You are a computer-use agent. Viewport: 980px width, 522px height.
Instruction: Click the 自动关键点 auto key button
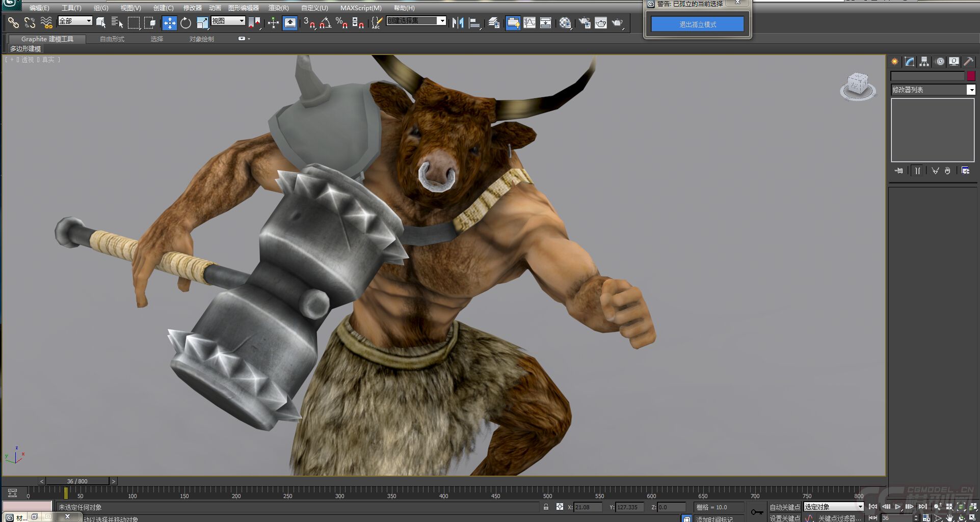pos(785,507)
